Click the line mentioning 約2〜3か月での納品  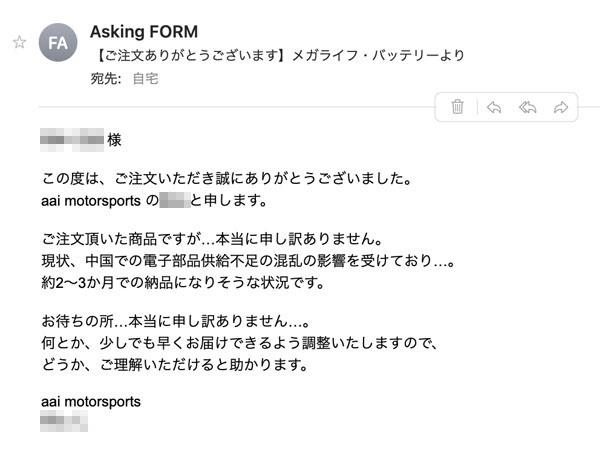(183, 283)
